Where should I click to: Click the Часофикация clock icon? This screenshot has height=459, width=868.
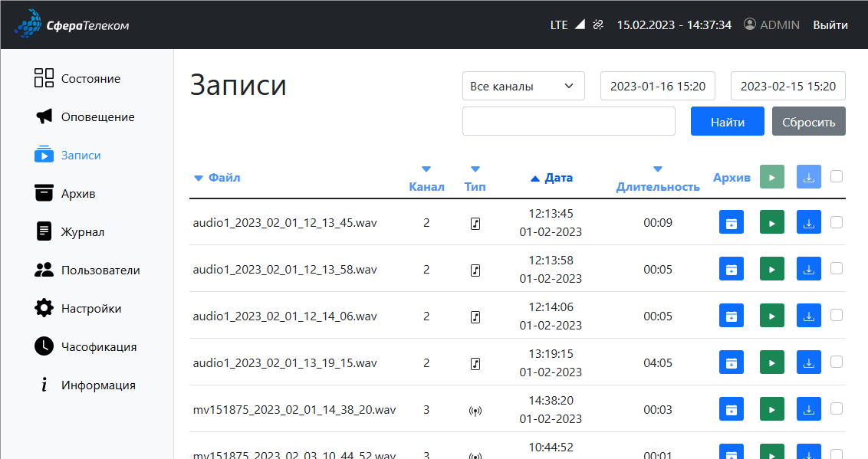pyautogui.click(x=44, y=346)
